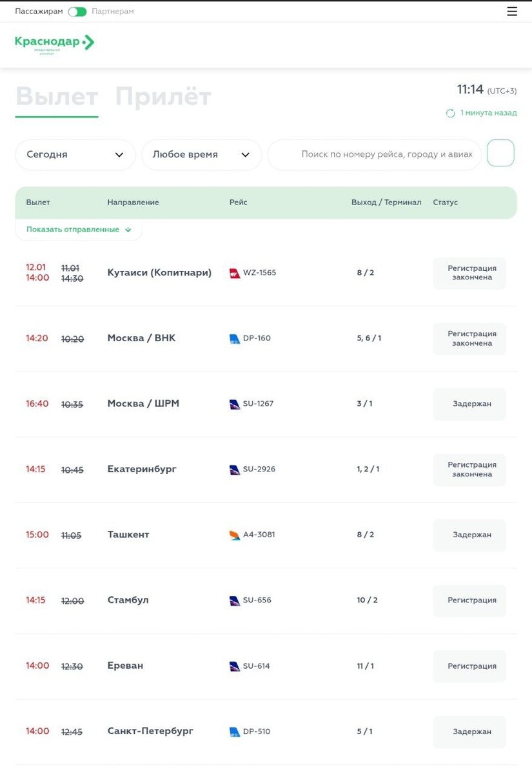Click the Pobeda icon for flight DP-510
This screenshot has height=774, width=532.
click(x=235, y=732)
